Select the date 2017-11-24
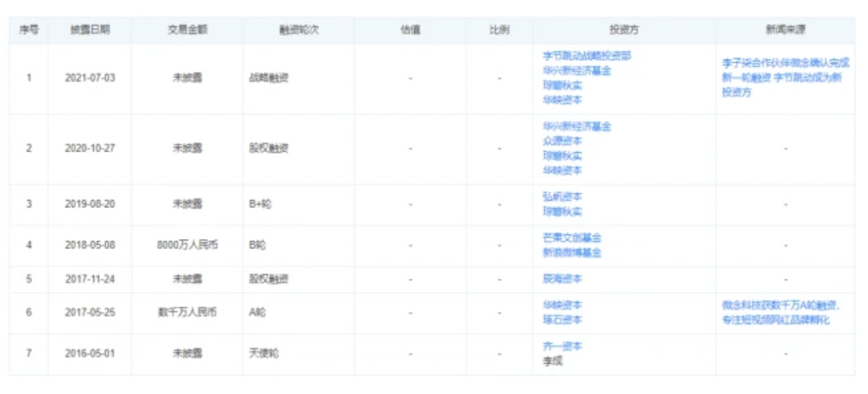Viewport: 868px width, 394px height. 90,279
